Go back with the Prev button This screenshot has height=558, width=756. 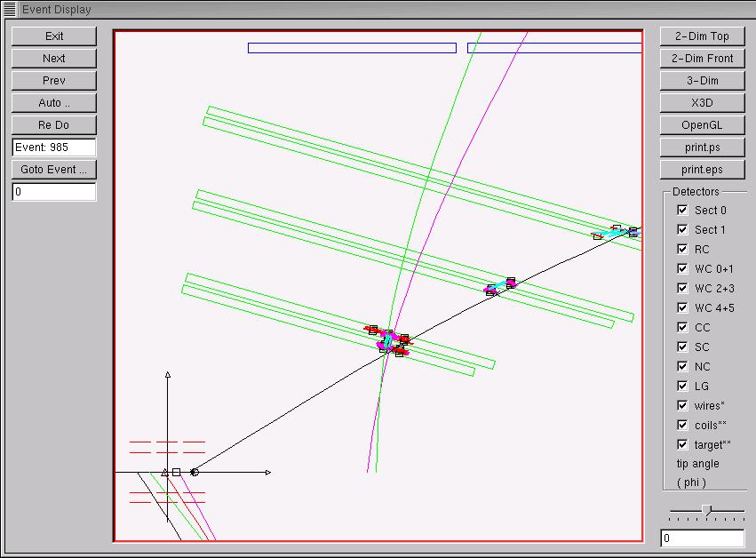(x=54, y=81)
